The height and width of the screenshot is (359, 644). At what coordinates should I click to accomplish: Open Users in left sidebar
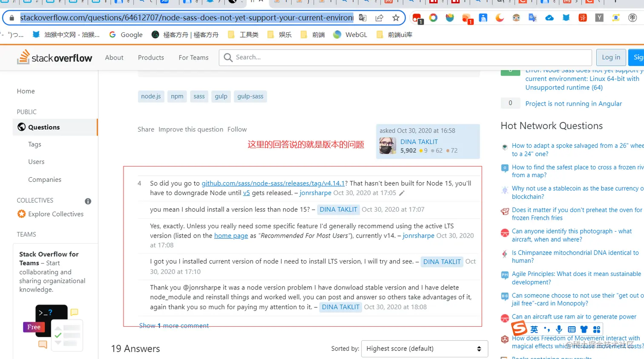[x=36, y=162]
